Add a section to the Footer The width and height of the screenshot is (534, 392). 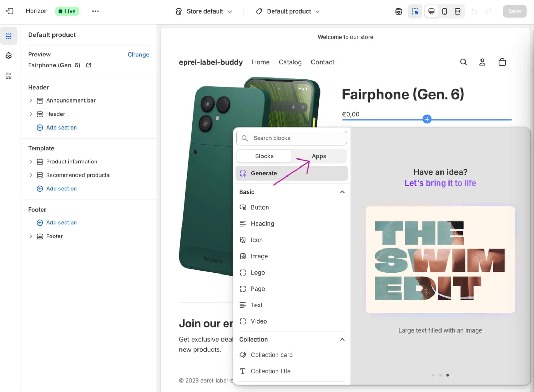click(x=57, y=222)
